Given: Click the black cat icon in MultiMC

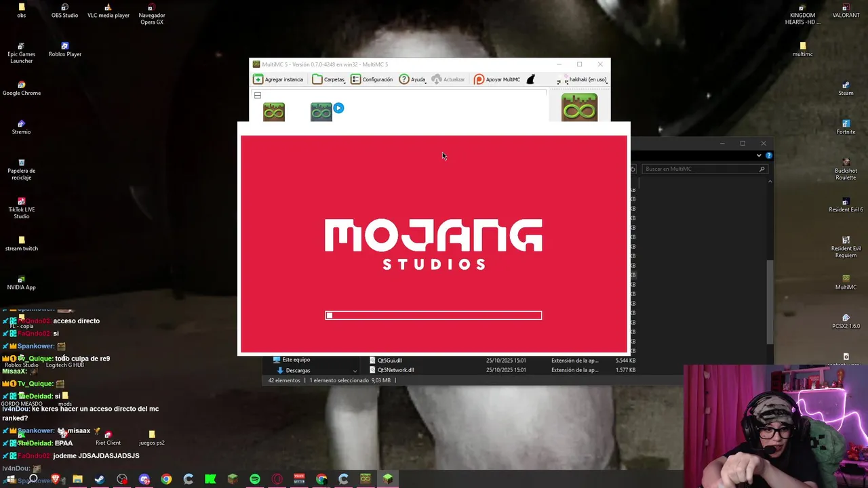Looking at the screenshot, I should click(531, 79).
